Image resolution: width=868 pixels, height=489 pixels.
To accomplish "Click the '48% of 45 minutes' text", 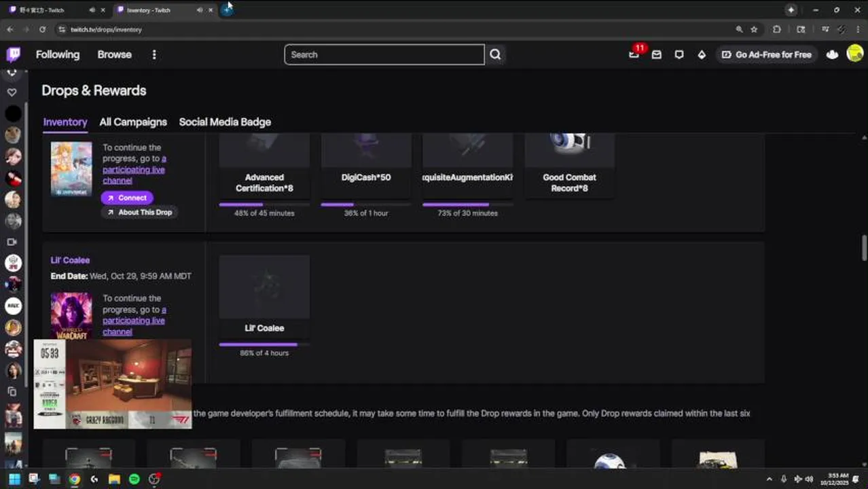I will pos(264,213).
